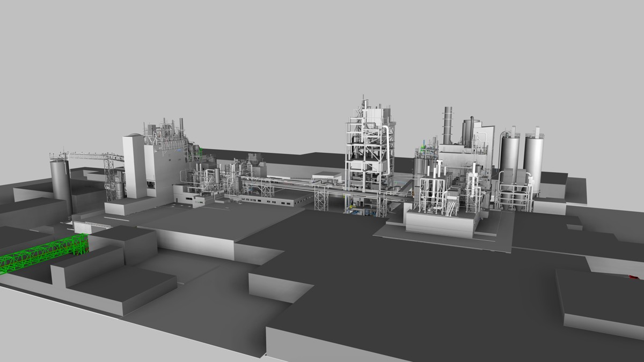Select the small white rooftop building at center
Image resolution: width=644 pixels, height=362 pixels.
327,176
